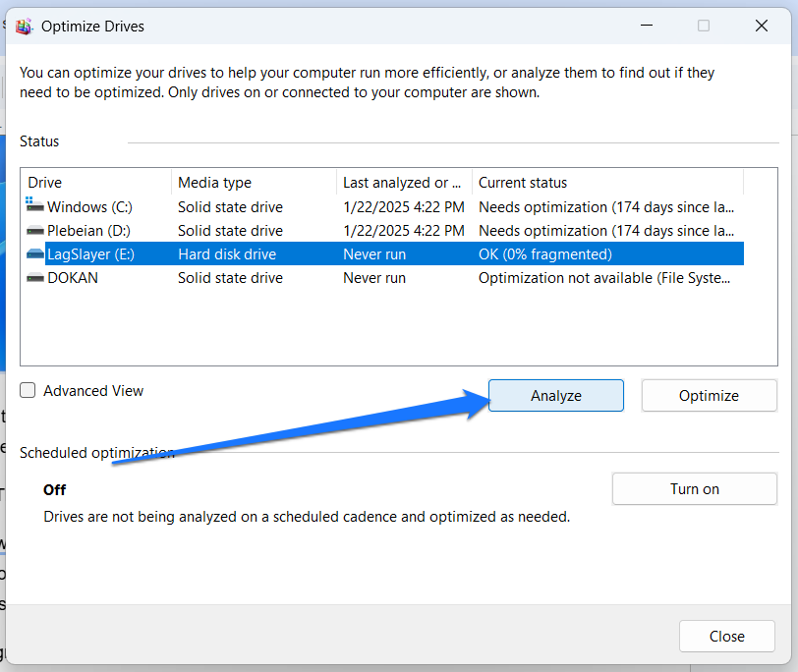Viewport: 798px width, 672px height.
Task: Minimize the Optimize Drives window
Action: click(x=646, y=26)
